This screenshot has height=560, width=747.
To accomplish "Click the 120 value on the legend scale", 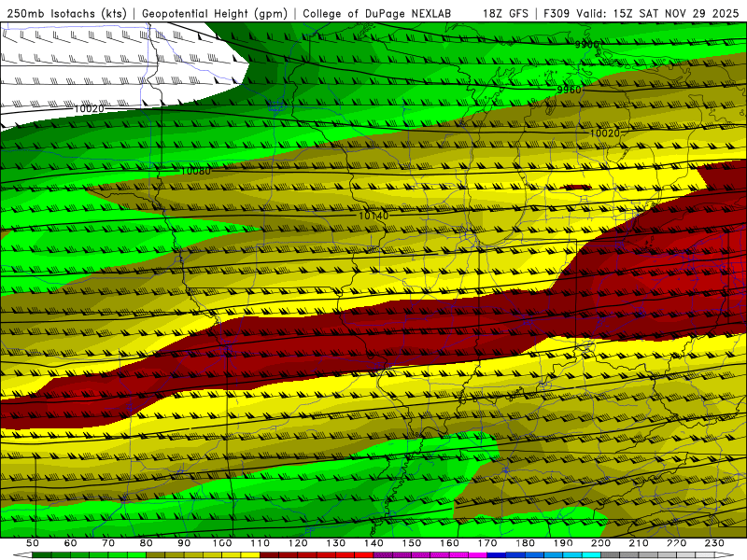I will [298, 543].
